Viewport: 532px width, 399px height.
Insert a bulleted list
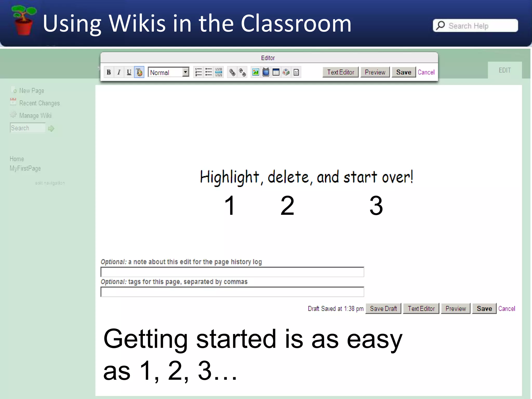(208, 72)
